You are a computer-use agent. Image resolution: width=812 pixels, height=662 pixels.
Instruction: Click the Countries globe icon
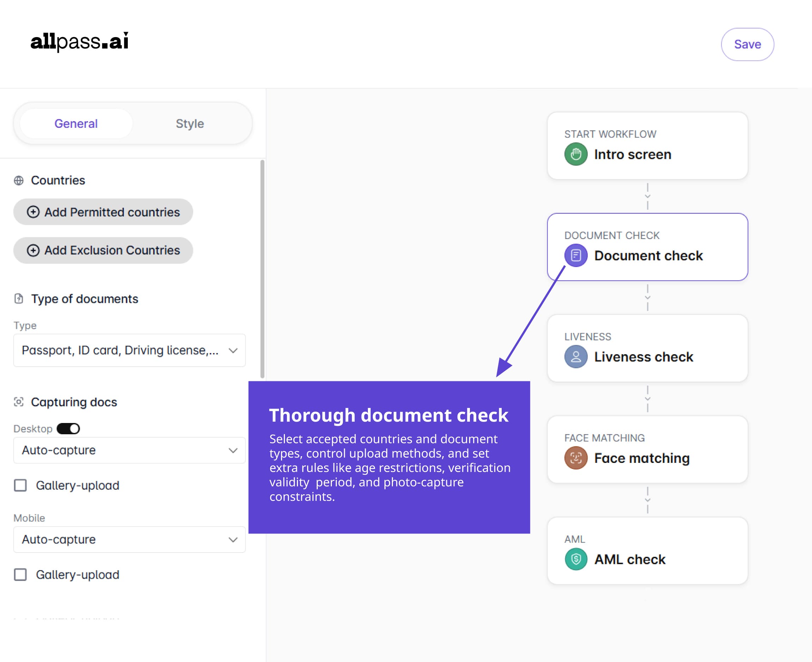pos(19,180)
